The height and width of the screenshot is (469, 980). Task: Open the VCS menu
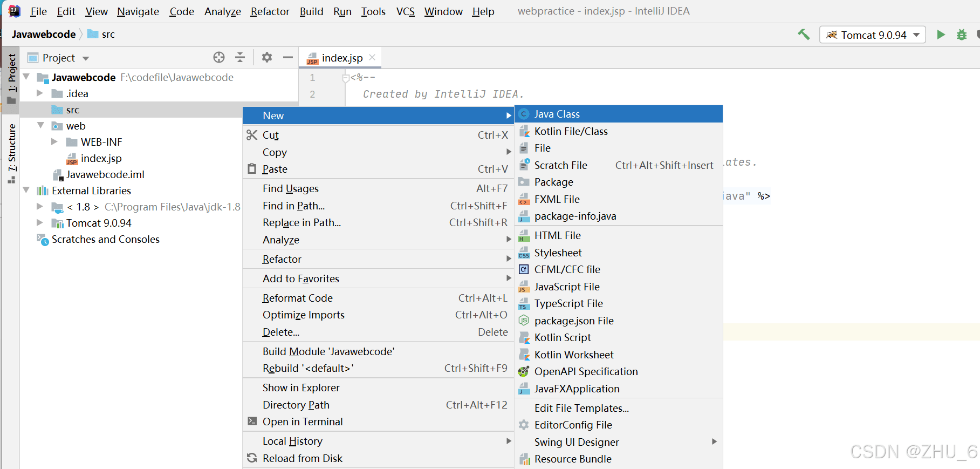click(x=406, y=11)
